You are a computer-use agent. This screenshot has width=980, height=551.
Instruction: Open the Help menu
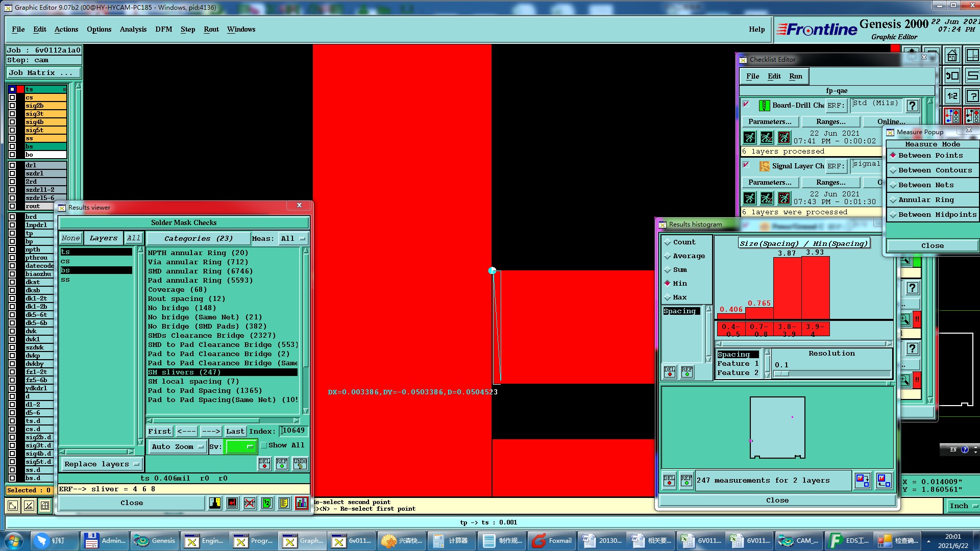pyautogui.click(x=757, y=30)
